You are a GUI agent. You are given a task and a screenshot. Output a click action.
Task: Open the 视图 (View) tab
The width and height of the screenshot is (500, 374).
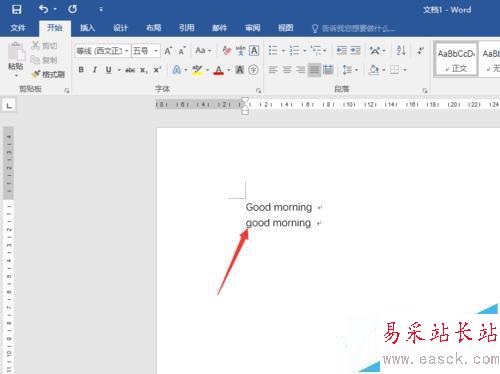(x=286, y=28)
